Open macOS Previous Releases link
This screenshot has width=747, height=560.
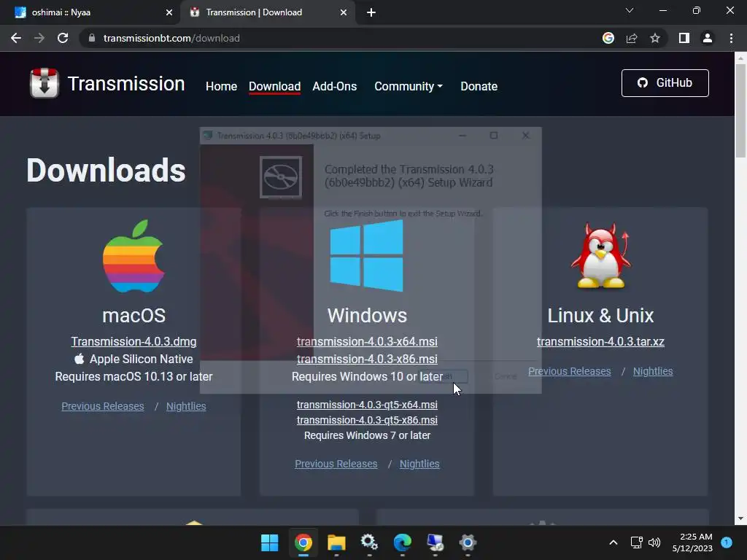click(102, 406)
